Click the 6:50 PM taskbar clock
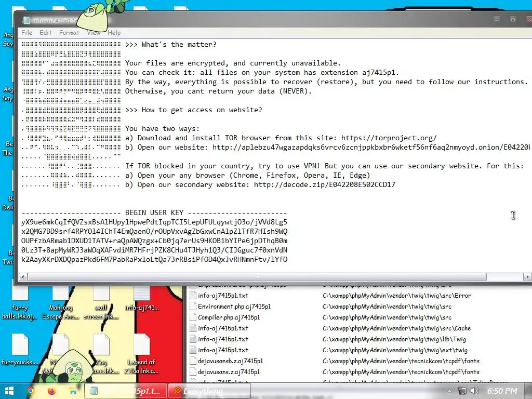This screenshot has width=532, height=399. click(x=502, y=391)
